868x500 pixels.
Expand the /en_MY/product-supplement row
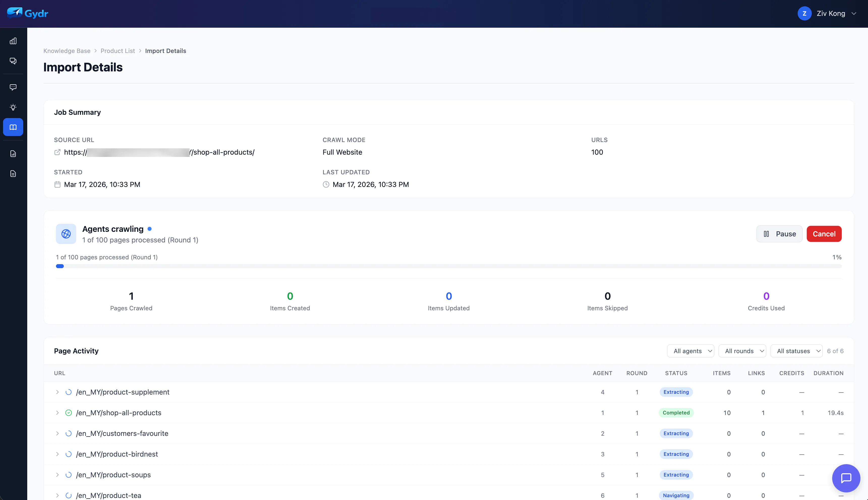coord(57,392)
